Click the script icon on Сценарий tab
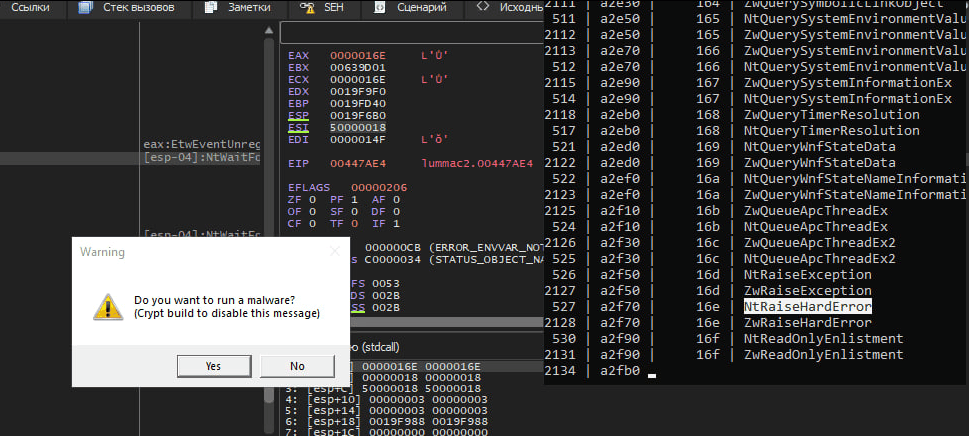 (x=381, y=7)
